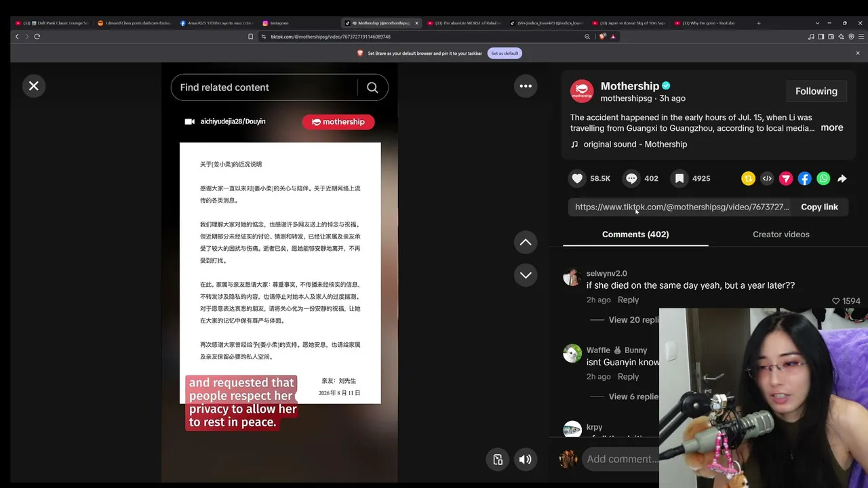The width and height of the screenshot is (868, 488).
Task: Click the mothership logo badge on video
Action: tap(338, 122)
